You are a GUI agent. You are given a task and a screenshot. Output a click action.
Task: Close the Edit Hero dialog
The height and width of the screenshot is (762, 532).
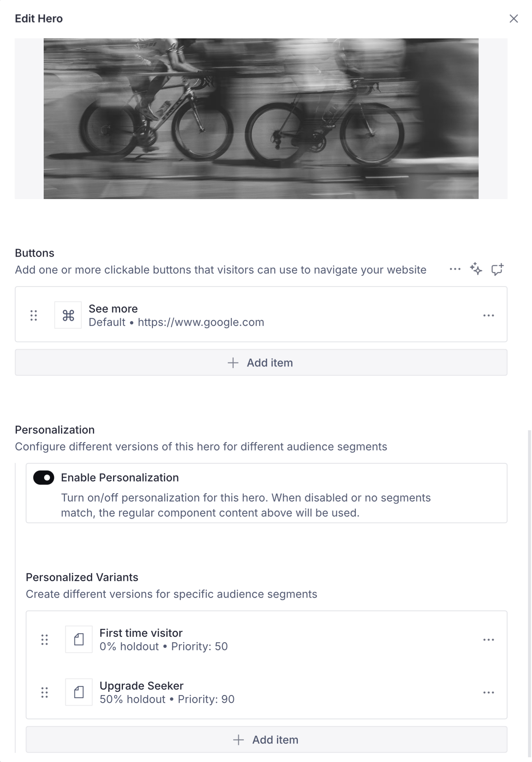tap(513, 19)
